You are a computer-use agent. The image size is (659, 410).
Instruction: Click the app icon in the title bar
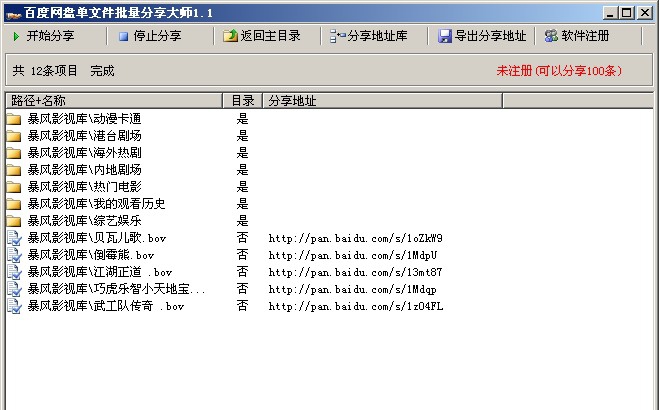tap(14, 14)
